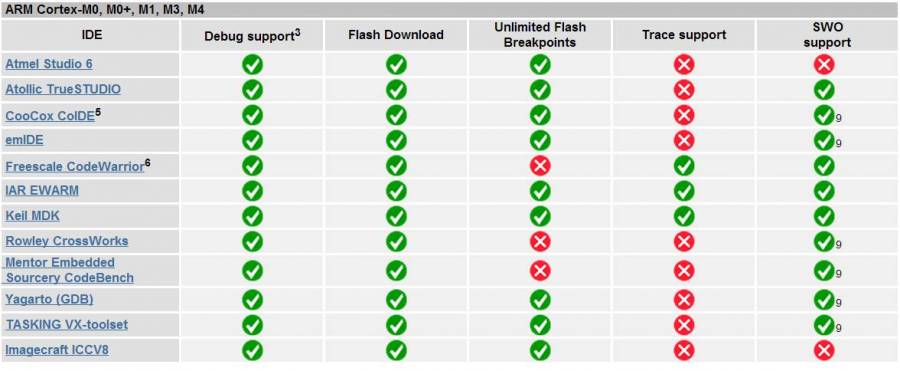Open the Atollic TrueSTUDIO link
The width and height of the screenshot is (900, 371).
pos(63,90)
